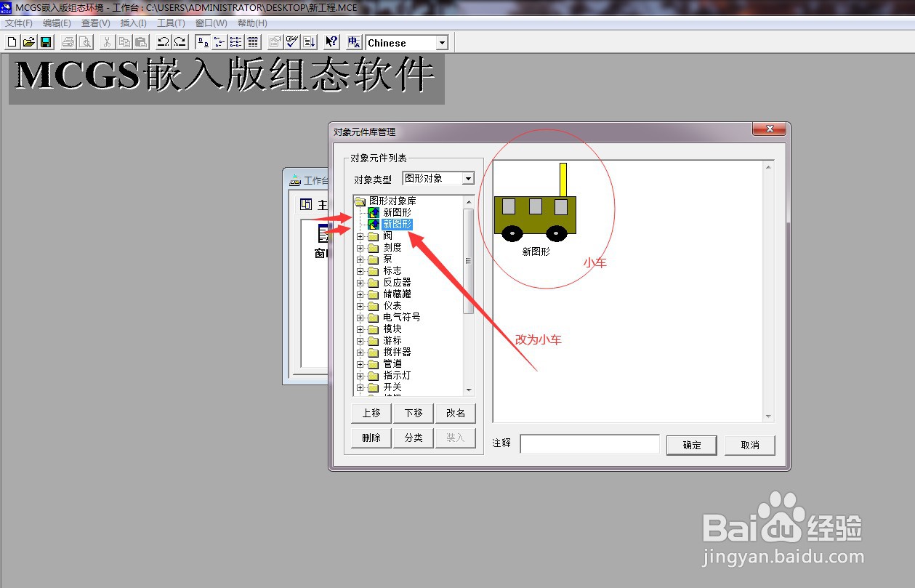Open the 插入(I) menu
The height and width of the screenshot is (588, 915).
coord(133,23)
